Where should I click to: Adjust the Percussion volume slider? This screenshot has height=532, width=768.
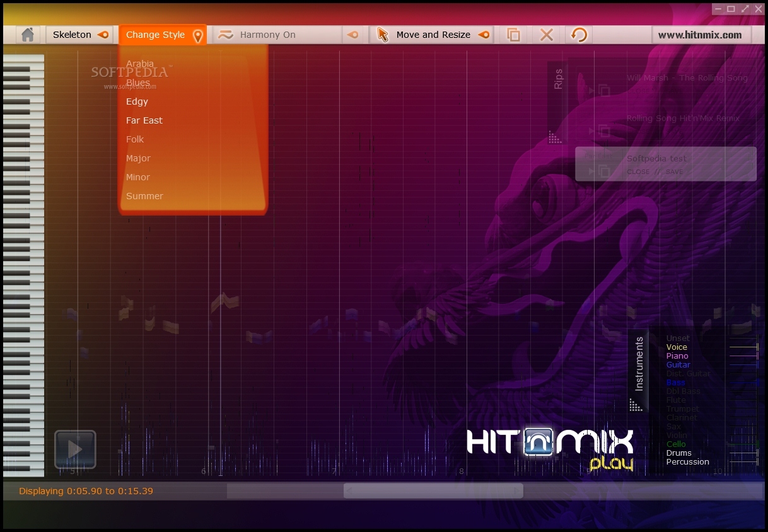click(744, 462)
